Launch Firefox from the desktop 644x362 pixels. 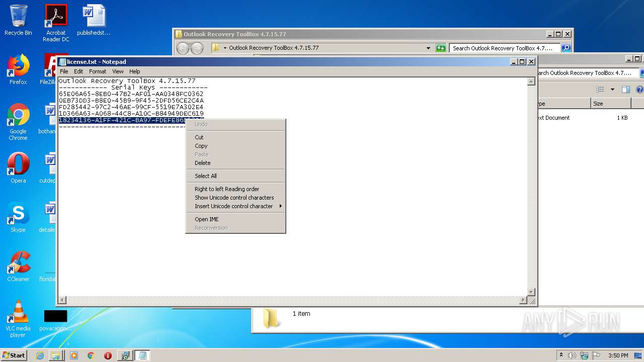tap(18, 69)
